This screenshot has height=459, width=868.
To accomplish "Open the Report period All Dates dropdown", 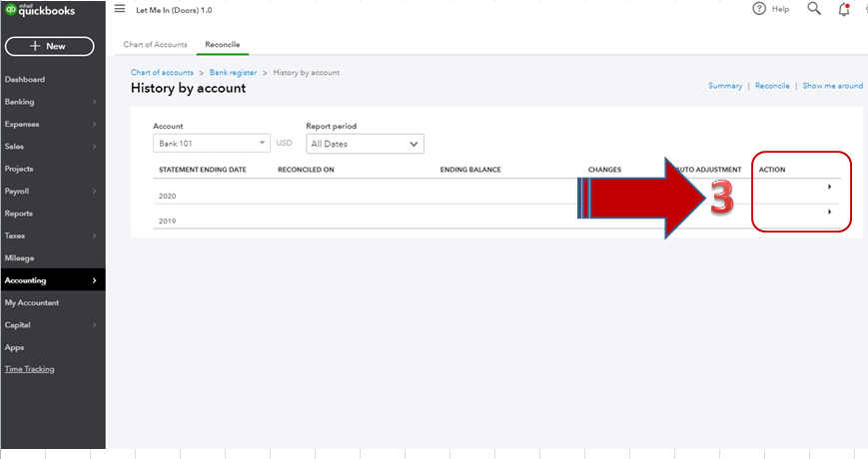I will click(x=365, y=144).
